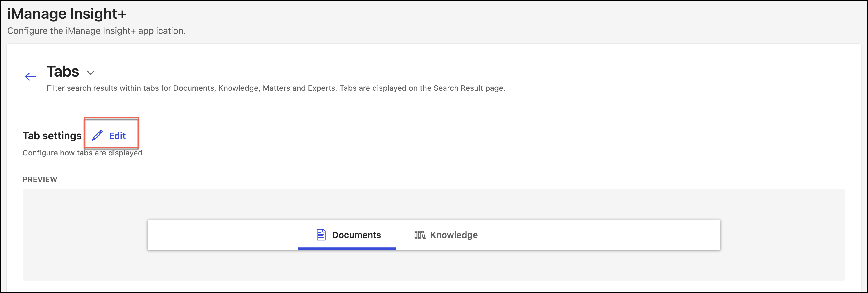Click the Documents page icon in preview

click(321, 235)
